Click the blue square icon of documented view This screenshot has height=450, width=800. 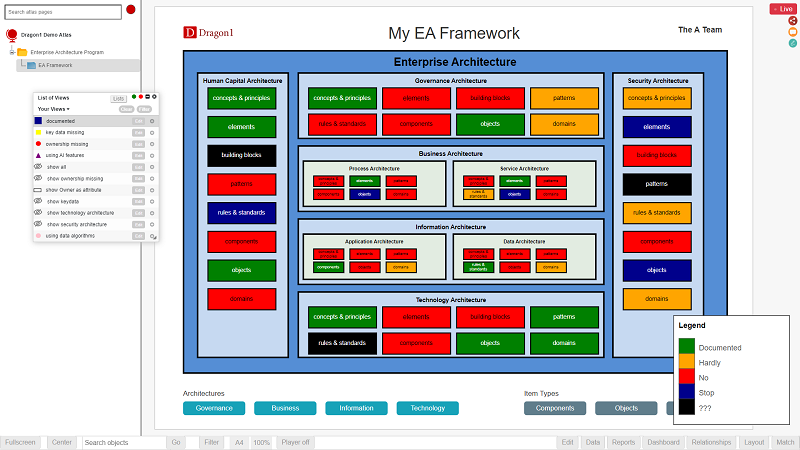[x=38, y=121]
